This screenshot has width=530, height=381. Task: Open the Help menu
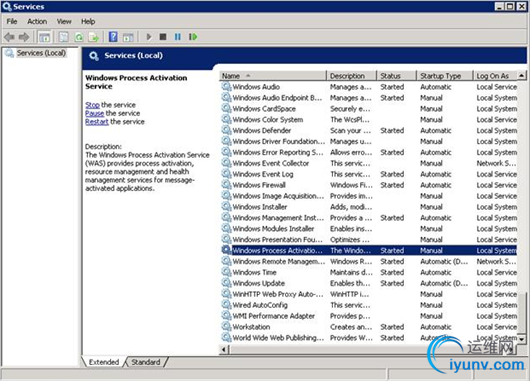[x=88, y=21]
